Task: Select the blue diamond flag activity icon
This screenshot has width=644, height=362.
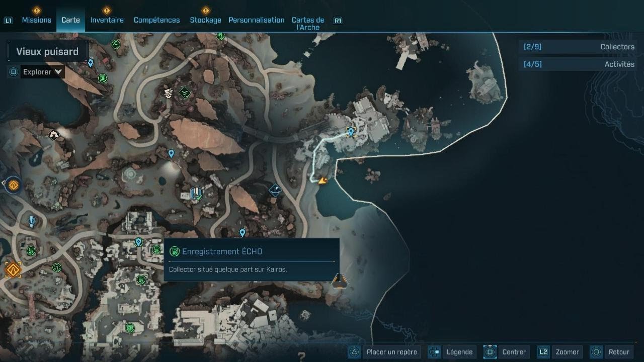Action: [275, 190]
